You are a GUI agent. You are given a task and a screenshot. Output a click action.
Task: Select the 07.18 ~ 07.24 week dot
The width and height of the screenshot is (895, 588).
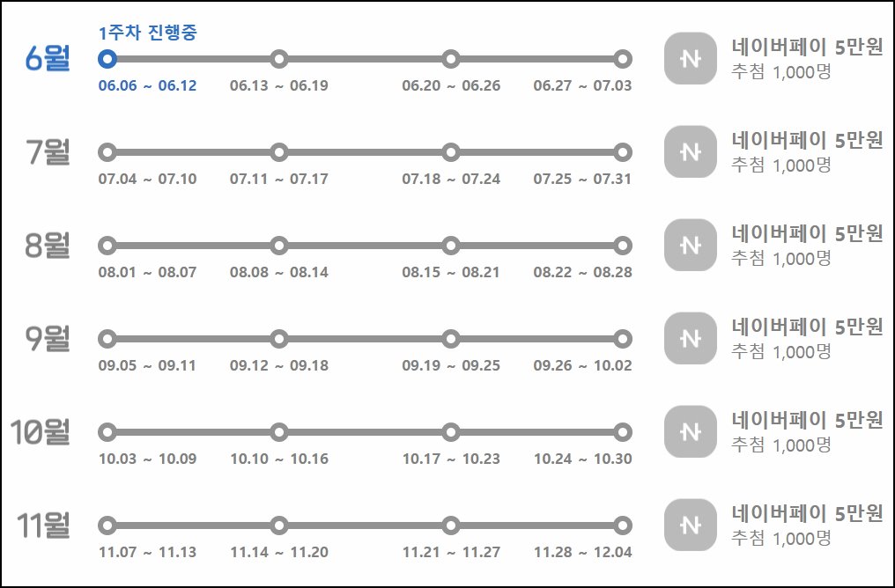pyautogui.click(x=451, y=152)
